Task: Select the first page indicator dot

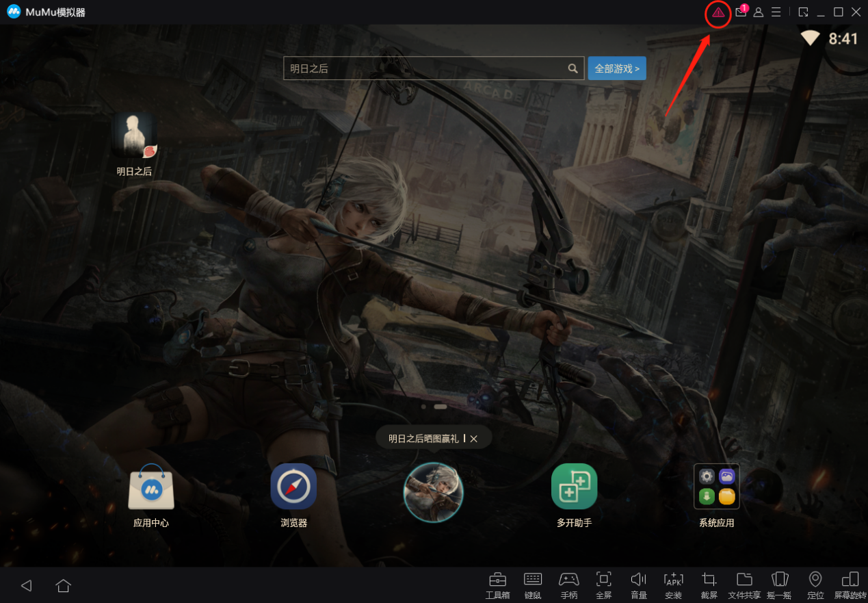Action: pos(423,407)
